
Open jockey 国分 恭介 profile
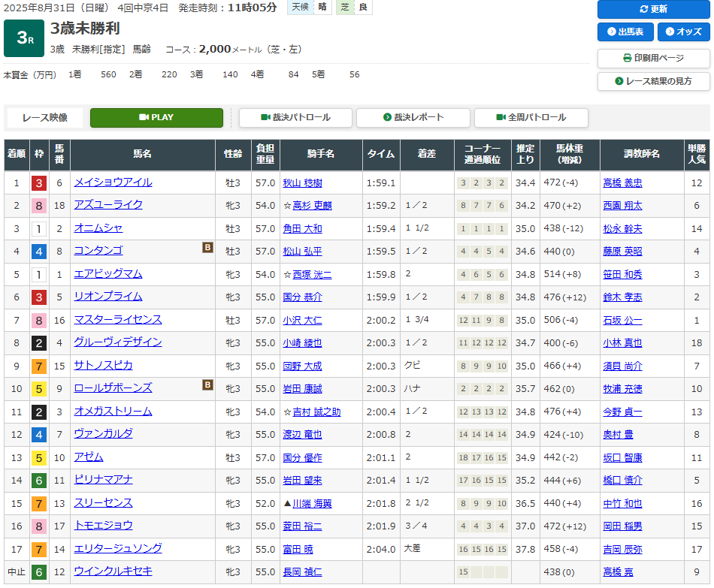click(x=302, y=297)
